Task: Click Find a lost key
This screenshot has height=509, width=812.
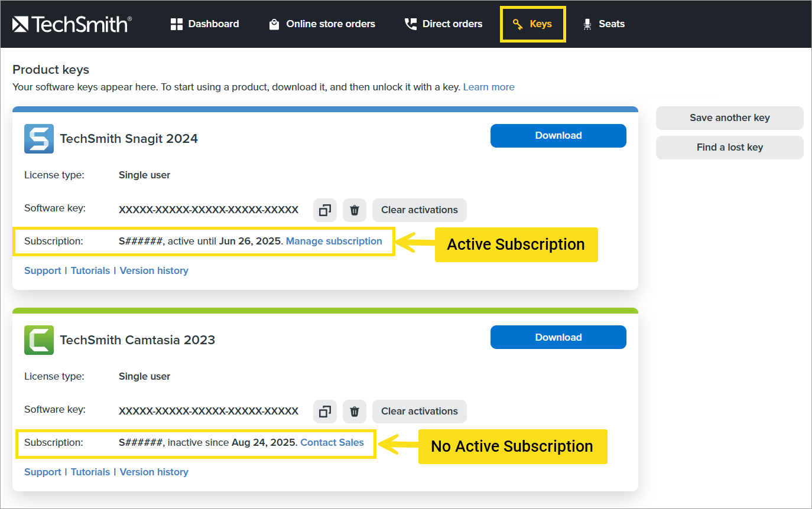Action: [x=729, y=148]
